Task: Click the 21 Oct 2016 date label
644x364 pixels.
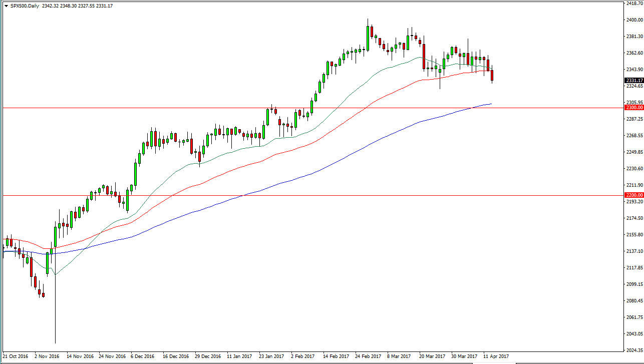Action: coord(17,356)
